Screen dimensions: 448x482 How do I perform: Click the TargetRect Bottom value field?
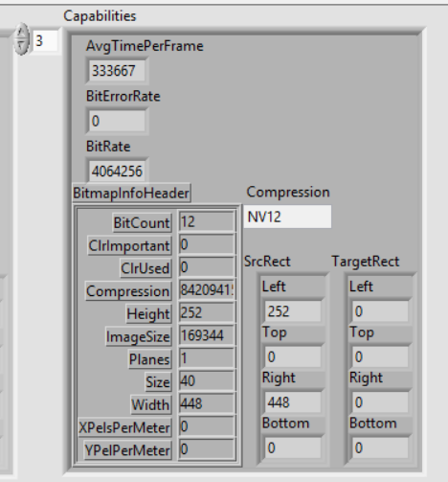coord(380,448)
